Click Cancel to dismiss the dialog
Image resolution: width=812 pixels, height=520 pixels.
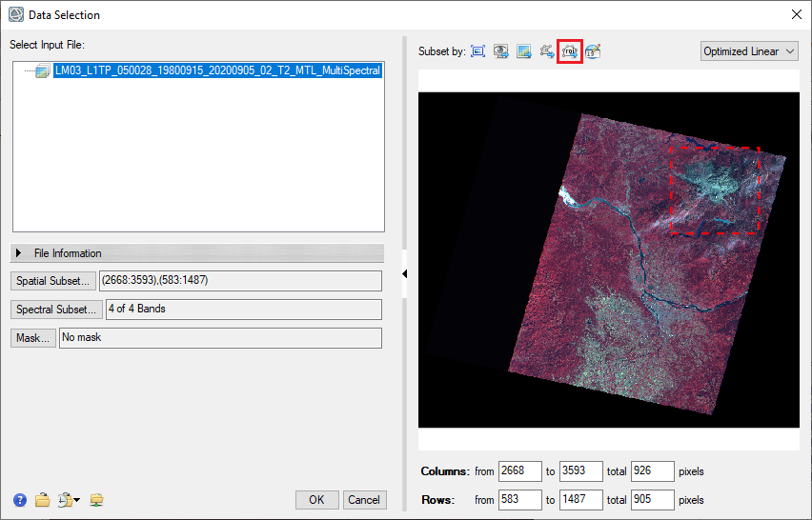point(363,500)
